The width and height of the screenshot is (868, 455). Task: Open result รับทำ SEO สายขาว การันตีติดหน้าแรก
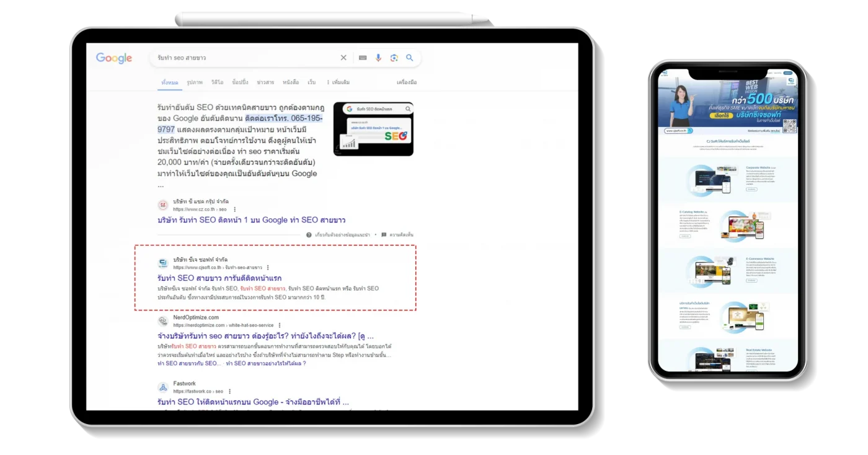[219, 278]
